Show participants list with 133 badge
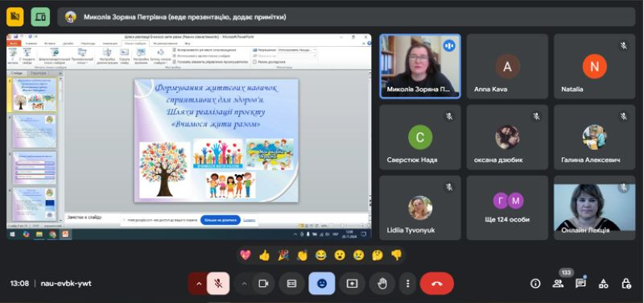 tap(558, 284)
